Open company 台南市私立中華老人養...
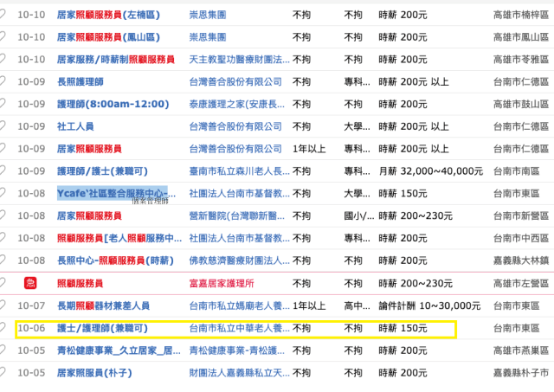Screen dimensions: 554x392 click(239, 328)
